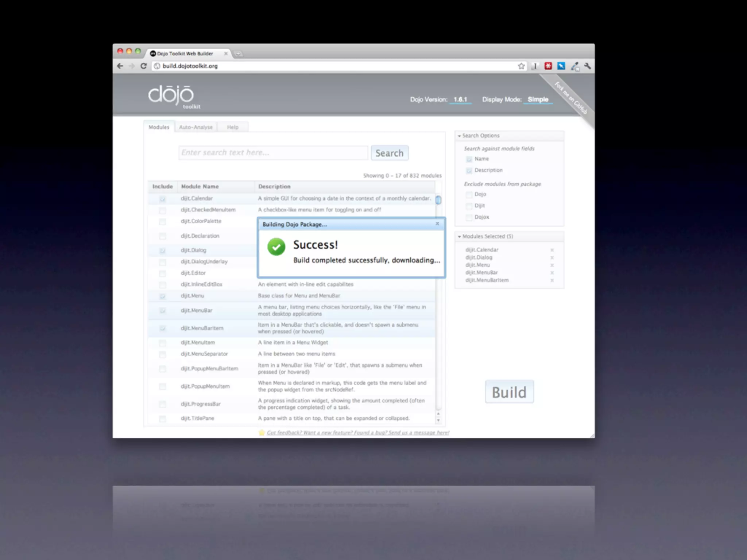
Task: Focus the module search text field
Action: [273, 153]
